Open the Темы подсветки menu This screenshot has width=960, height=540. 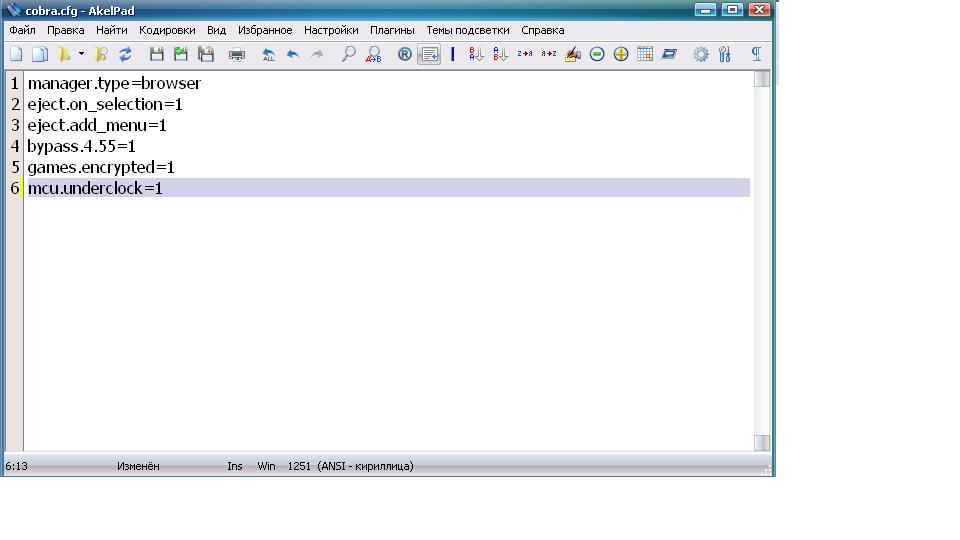468,30
